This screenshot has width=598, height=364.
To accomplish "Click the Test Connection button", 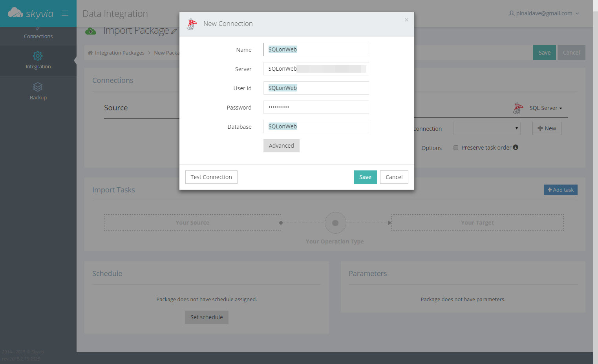I will click(x=211, y=177).
